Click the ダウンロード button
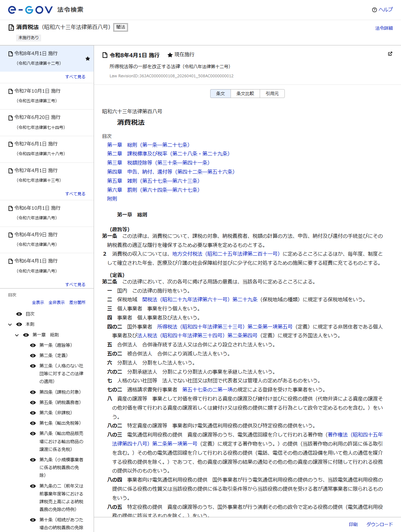This screenshot has height=532, width=401. coord(379,524)
